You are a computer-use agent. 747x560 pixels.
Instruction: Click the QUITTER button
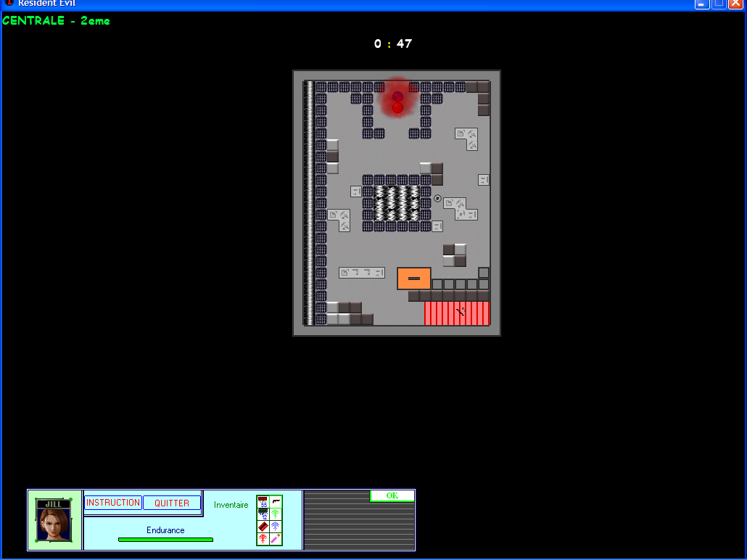point(171,503)
